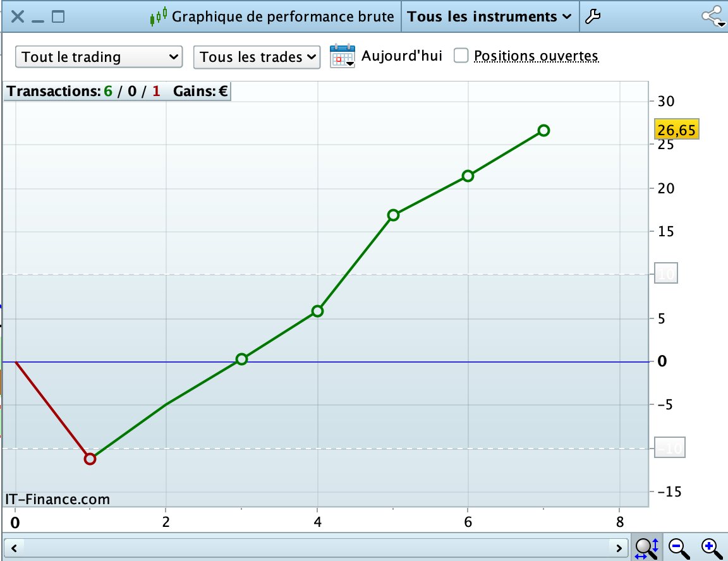Viewport: 728px width, 561px height.
Task: Select the red losing trade point
Action: [90, 459]
